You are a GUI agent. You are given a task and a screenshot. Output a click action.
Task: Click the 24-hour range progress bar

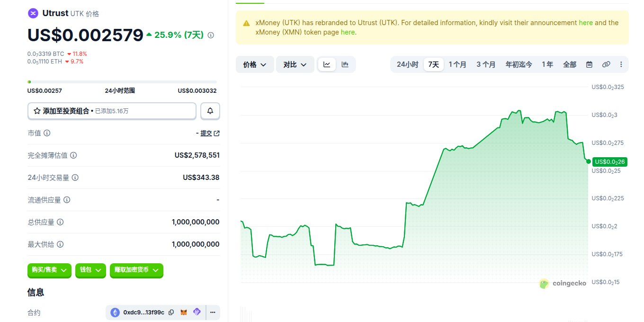[122, 82]
